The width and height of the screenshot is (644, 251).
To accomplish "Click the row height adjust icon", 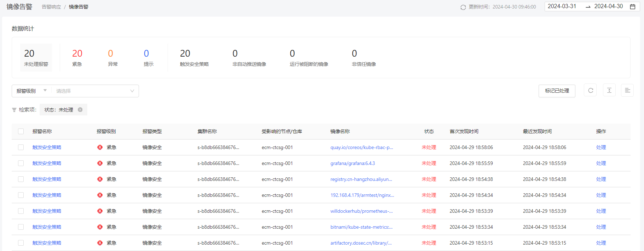I will [609, 90].
